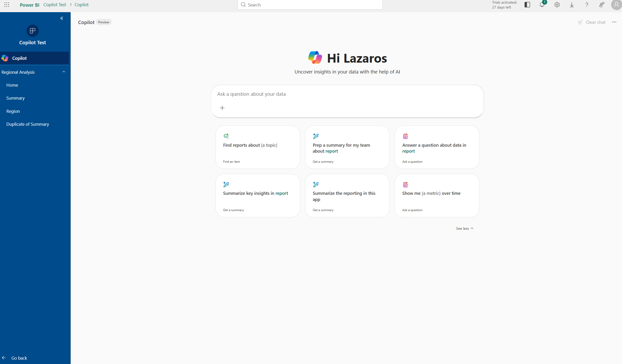The height and width of the screenshot is (364, 622).
Task: Collapse the Regional Analysis section
Action: (64, 72)
